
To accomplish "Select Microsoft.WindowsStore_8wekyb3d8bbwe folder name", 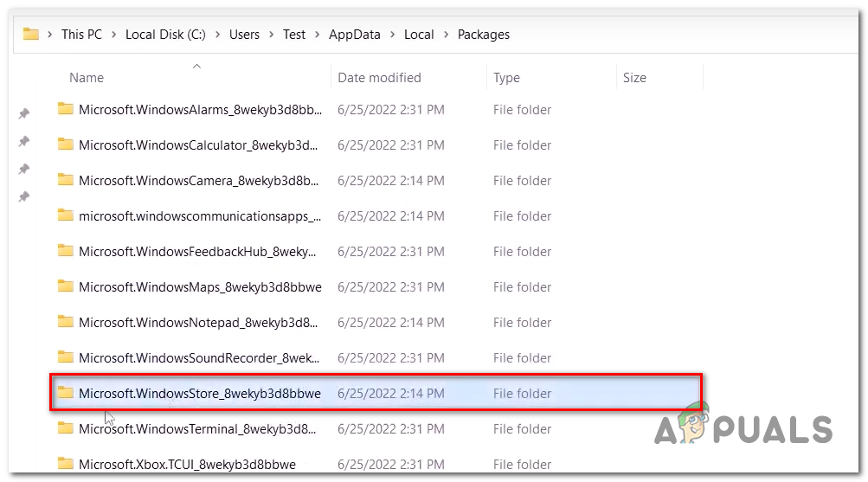I will (199, 393).
